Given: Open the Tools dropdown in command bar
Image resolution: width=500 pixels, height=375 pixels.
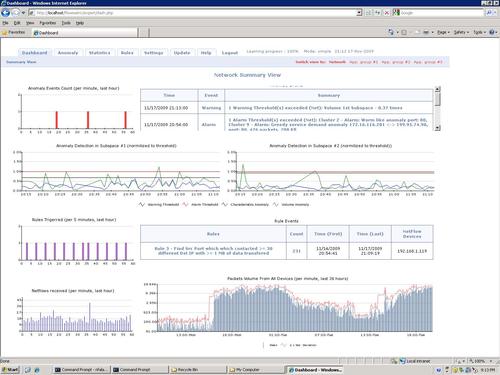Looking at the screenshot, I should click(479, 32).
